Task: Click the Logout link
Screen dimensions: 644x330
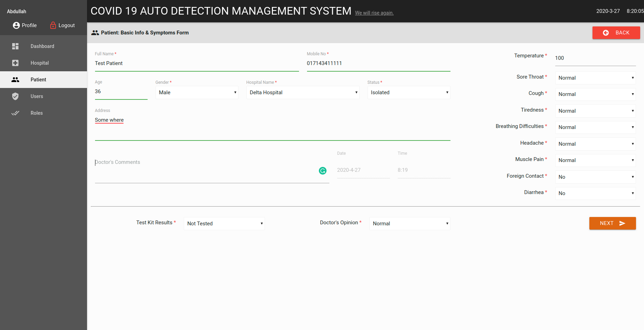Action: pyautogui.click(x=63, y=25)
